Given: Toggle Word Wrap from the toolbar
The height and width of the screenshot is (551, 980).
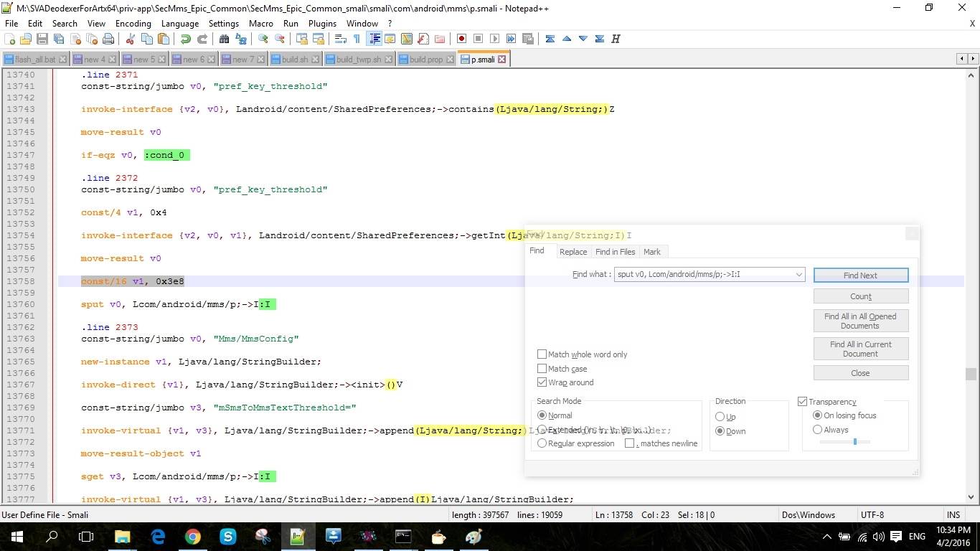Looking at the screenshot, I should 340,39.
